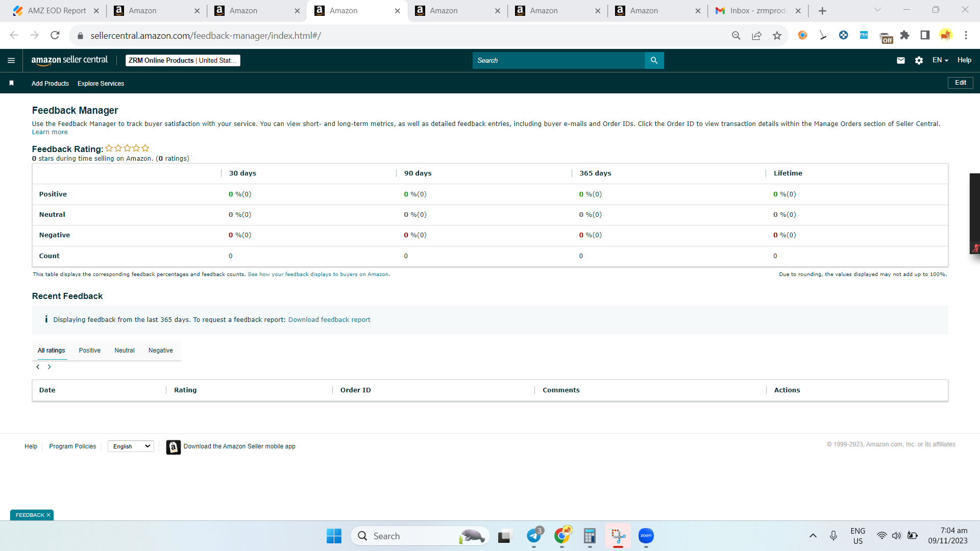The height and width of the screenshot is (551, 980).
Task: Click the bookmark flag icon beside Add Products
Action: coord(11,83)
